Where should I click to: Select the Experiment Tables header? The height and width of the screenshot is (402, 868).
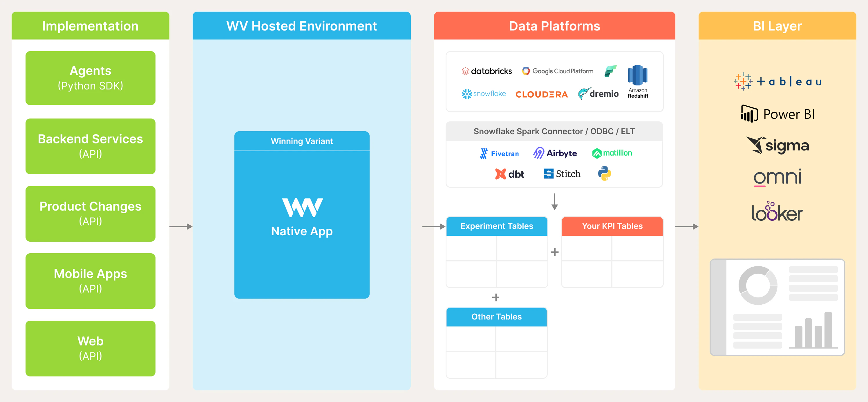point(497,226)
